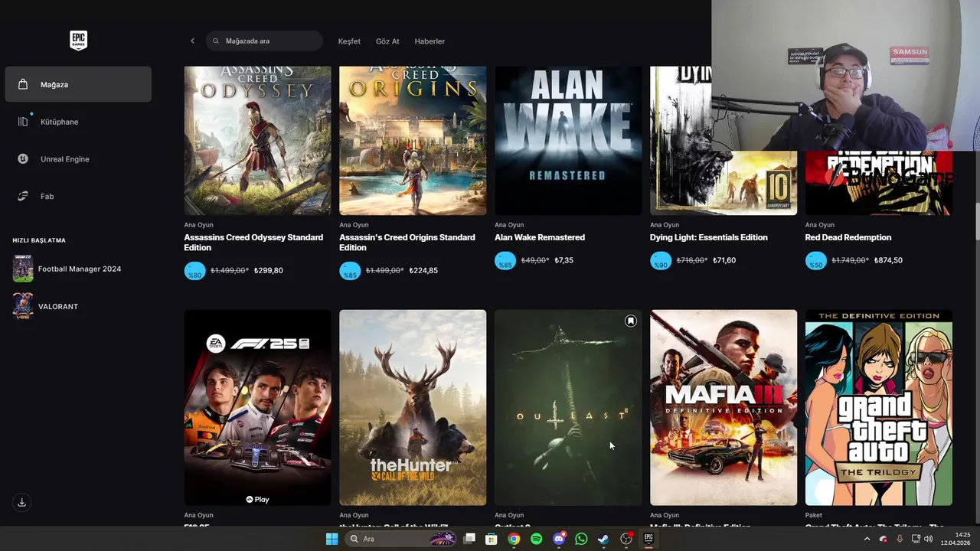
Task: Open Fab in the sidebar
Action: point(78,196)
